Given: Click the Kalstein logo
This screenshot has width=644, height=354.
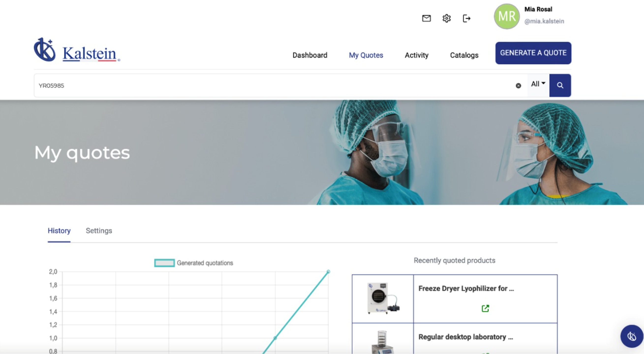Looking at the screenshot, I should (77, 50).
